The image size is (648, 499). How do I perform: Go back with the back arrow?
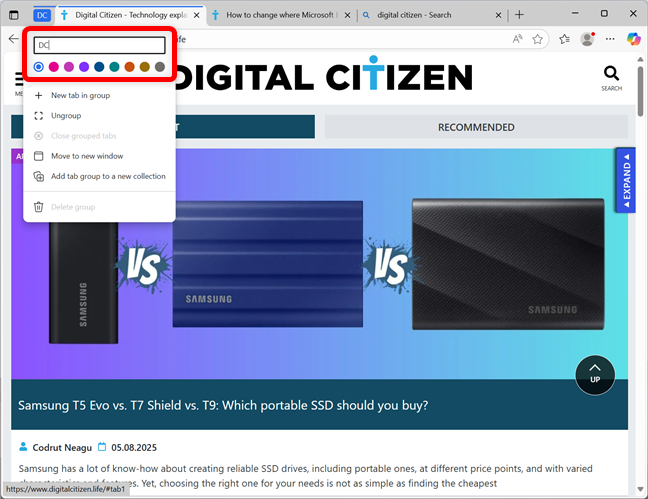14,39
